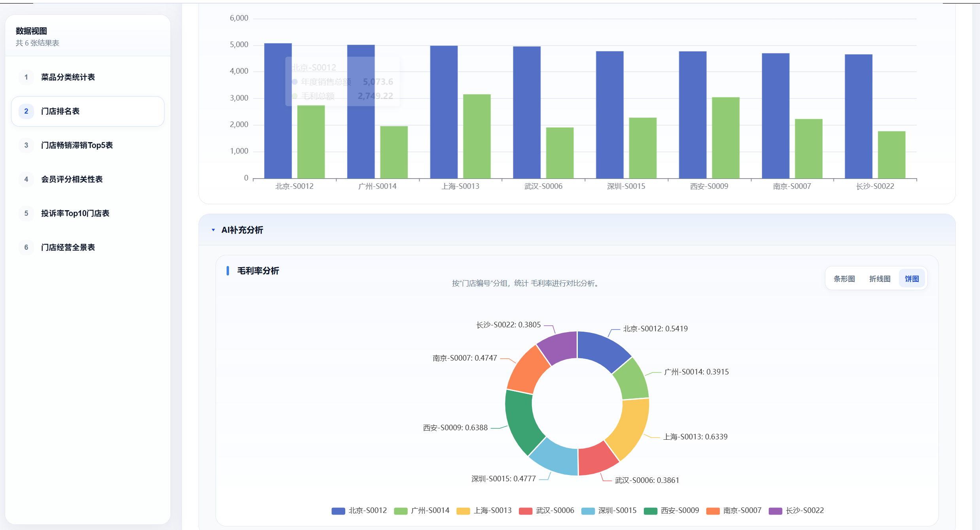Viewport: 980px width, 530px height.
Task: Select 门店排名表 sidebar item
Action: (x=88, y=111)
